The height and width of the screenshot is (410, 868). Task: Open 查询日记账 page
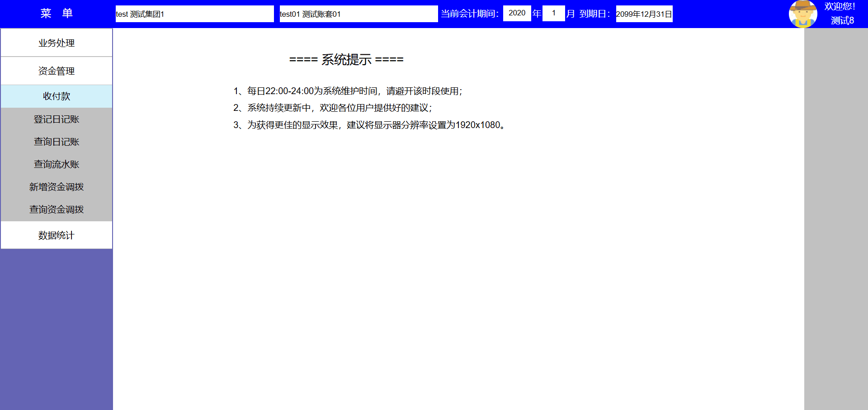pos(57,142)
